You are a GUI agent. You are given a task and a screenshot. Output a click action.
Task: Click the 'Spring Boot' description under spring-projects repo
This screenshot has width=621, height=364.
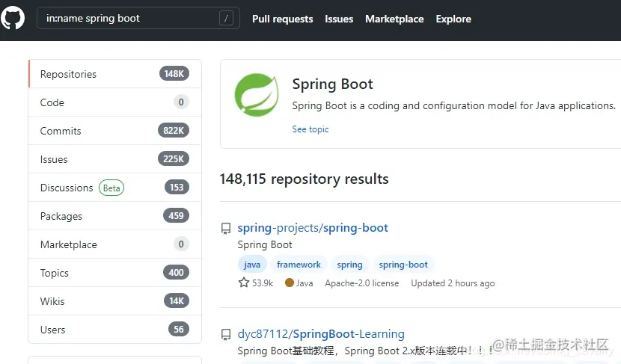(x=265, y=244)
